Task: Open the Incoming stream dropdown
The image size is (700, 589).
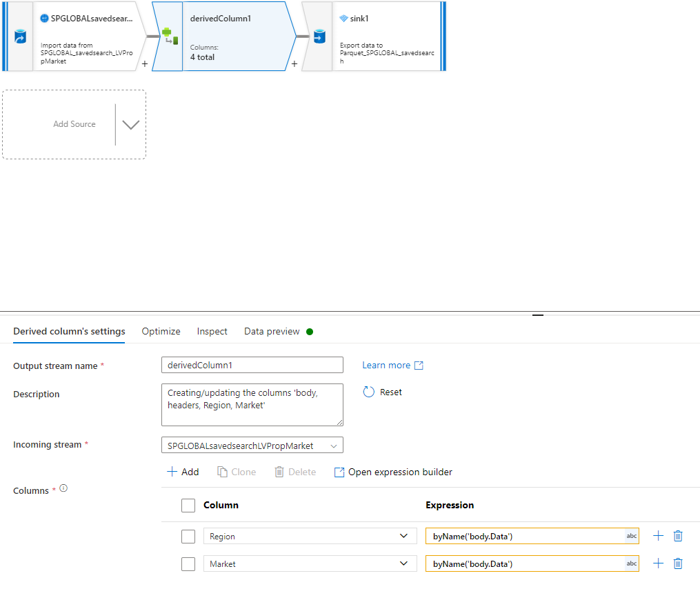Action: (334, 446)
